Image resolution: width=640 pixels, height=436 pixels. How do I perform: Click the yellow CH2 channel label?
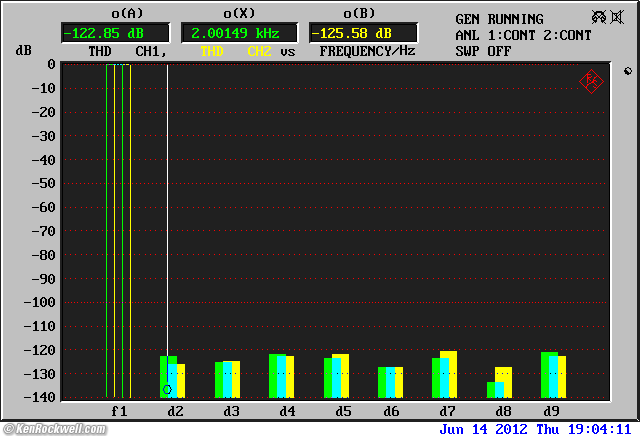(x=259, y=50)
